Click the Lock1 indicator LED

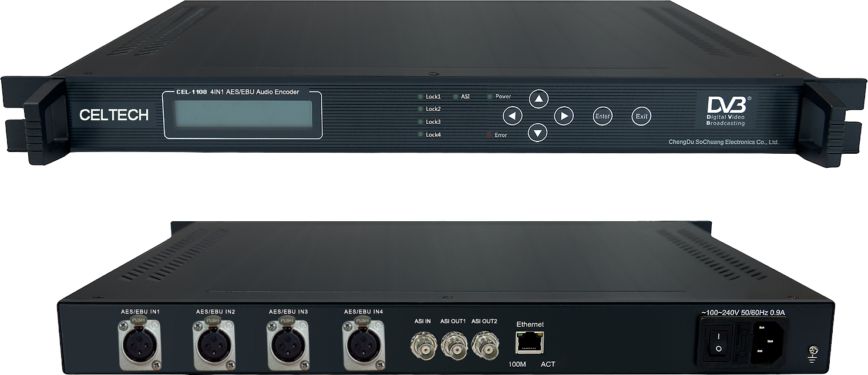click(x=420, y=96)
